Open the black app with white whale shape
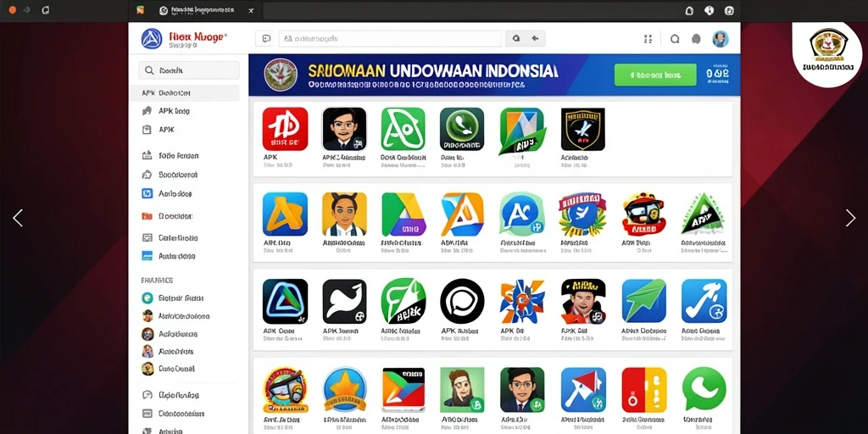This screenshot has height=434, width=868. tap(344, 301)
